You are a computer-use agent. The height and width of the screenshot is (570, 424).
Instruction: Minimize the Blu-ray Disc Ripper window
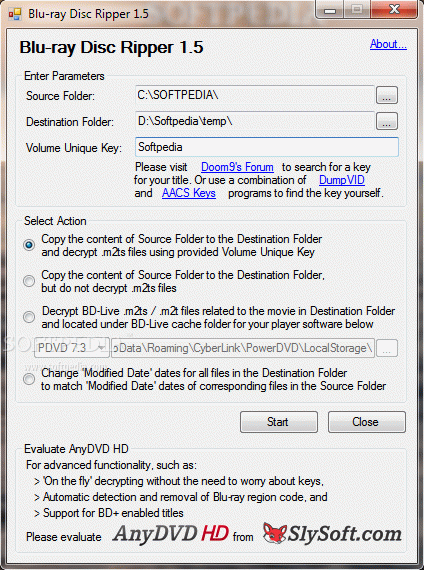coord(330,10)
